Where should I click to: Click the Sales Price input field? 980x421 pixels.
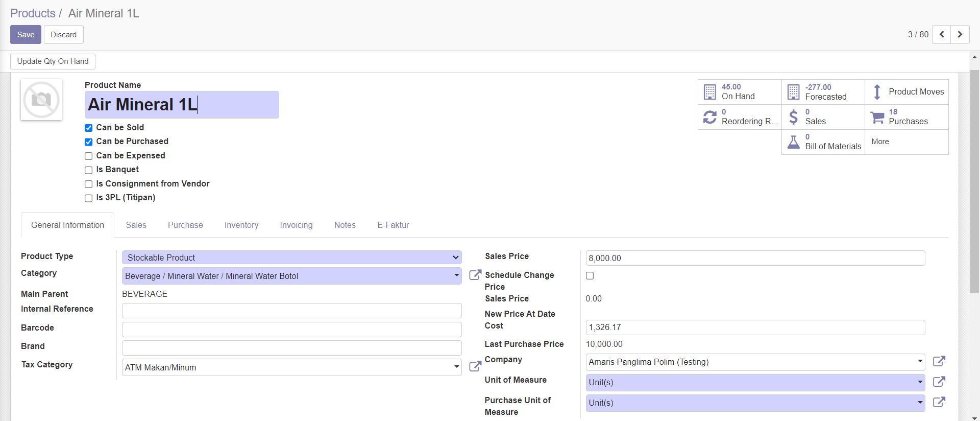tap(755, 258)
